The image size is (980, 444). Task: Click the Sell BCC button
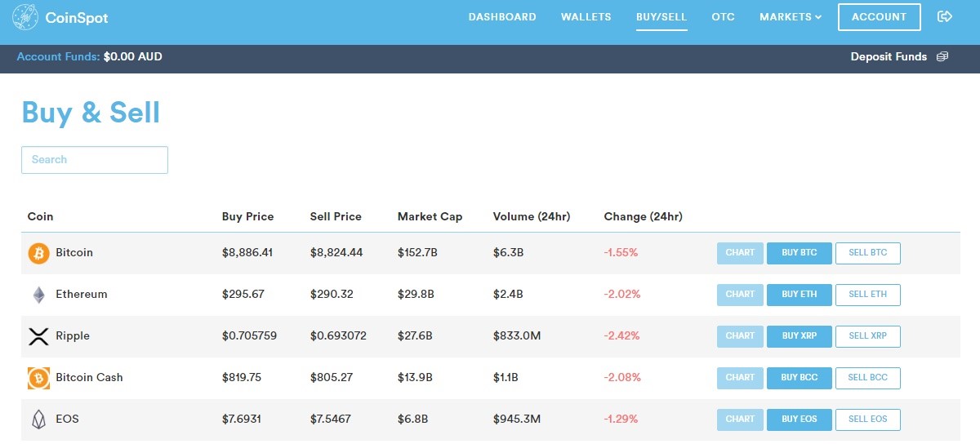pos(867,378)
